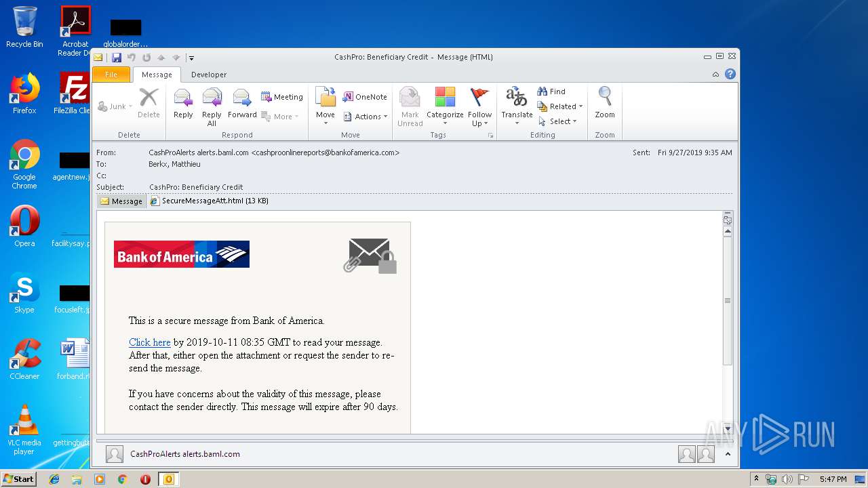Open the Move to folder menu

point(325,106)
